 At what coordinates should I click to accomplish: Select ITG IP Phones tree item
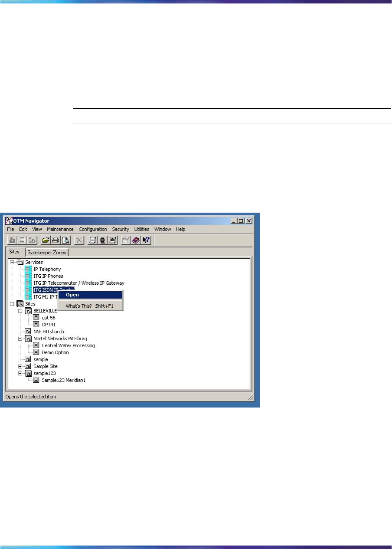coord(48,276)
